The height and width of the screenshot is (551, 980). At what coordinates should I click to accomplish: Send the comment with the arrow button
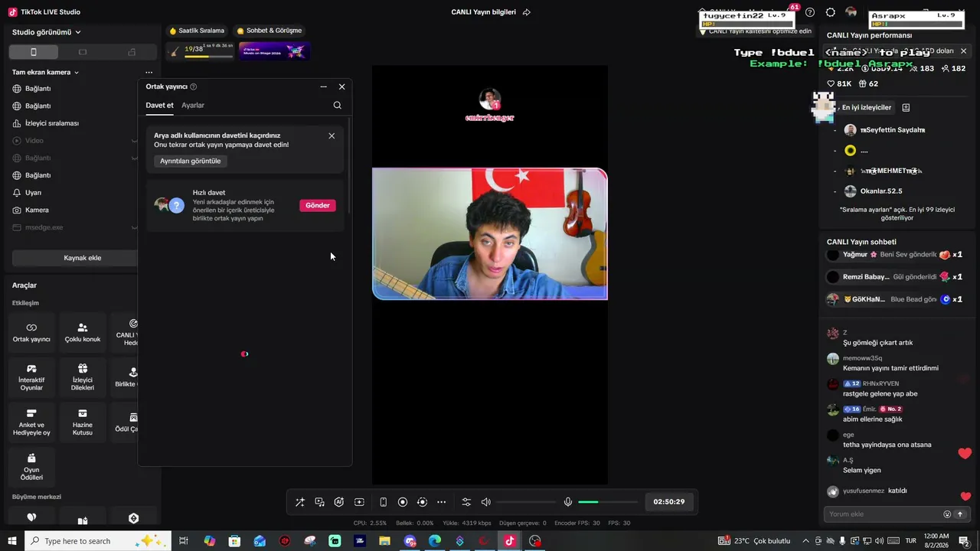pyautogui.click(x=960, y=514)
